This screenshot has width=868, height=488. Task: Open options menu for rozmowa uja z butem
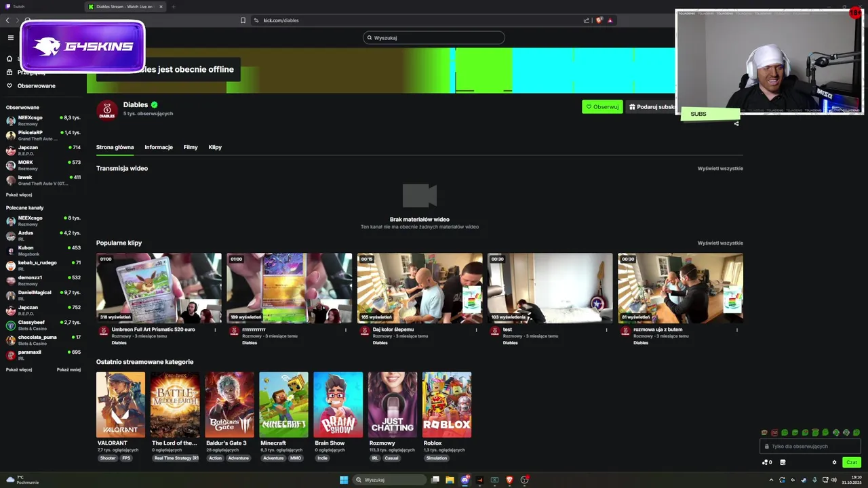(737, 330)
